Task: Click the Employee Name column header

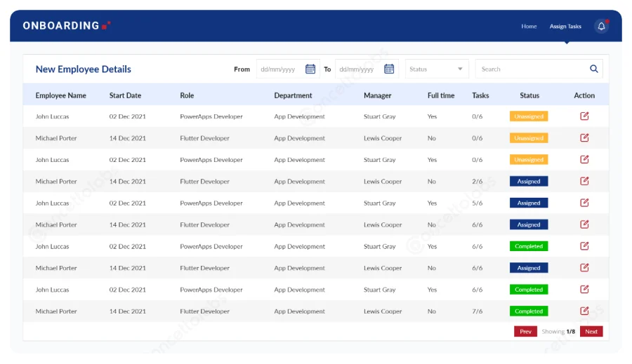Action: 61,95
